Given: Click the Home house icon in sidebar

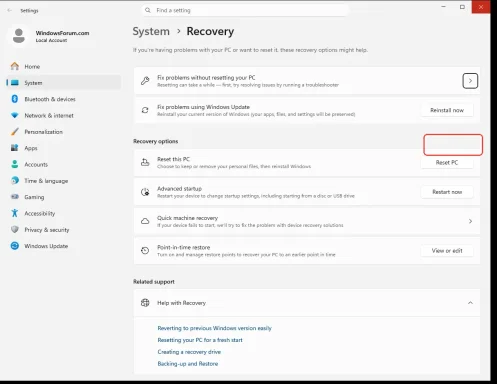Looking at the screenshot, I should 15,66.
